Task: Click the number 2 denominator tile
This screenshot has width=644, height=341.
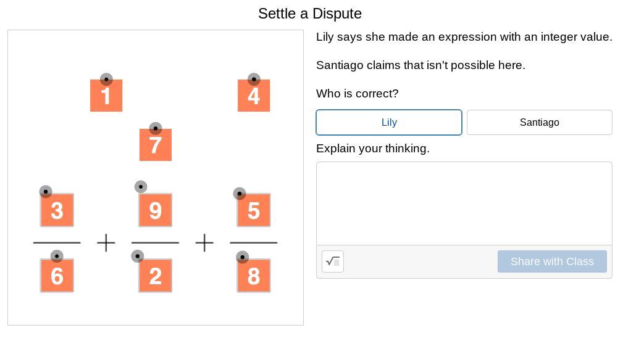Action: [156, 277]
